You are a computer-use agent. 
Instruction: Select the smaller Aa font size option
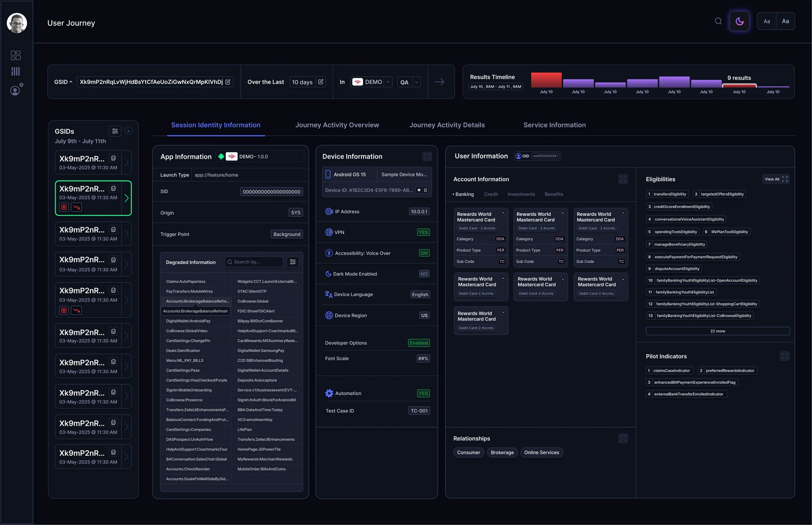point(767,21)
